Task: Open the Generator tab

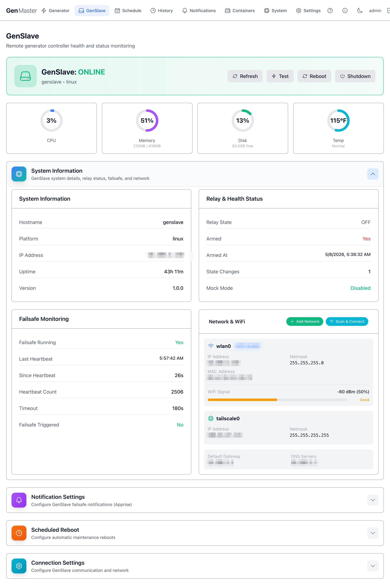Action: [55, 10]
